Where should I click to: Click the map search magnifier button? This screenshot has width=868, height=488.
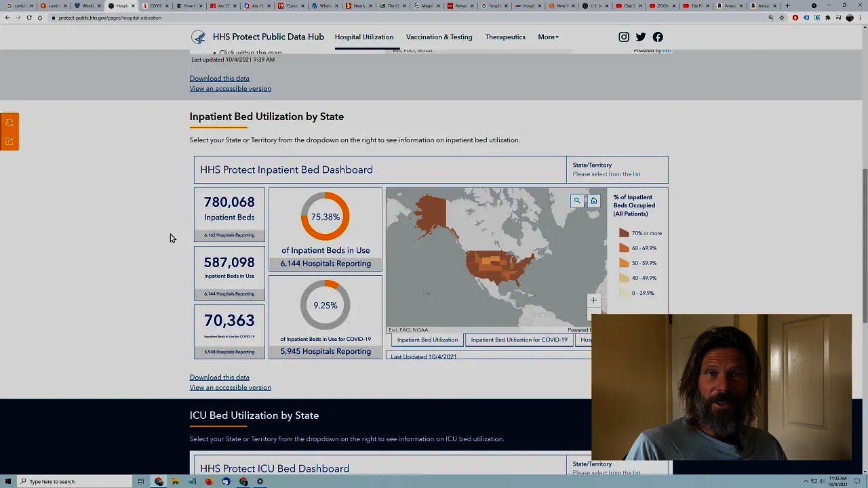pyautogui.click(x=577, y=201)
